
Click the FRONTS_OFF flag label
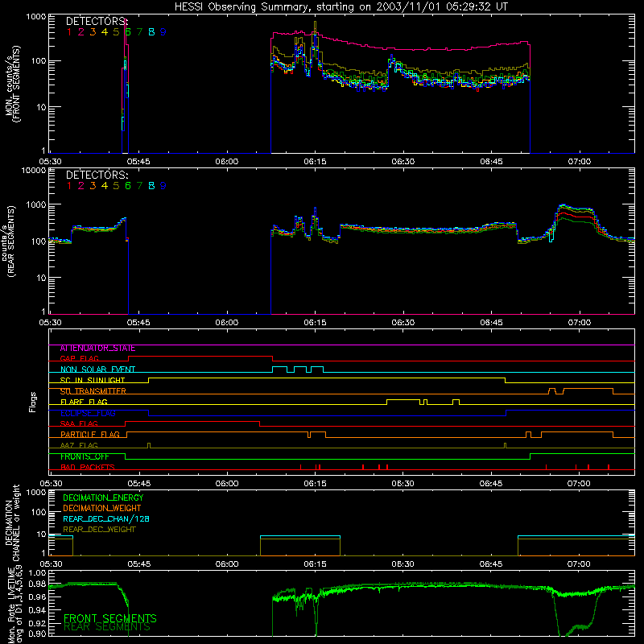pyautogui.click(x=85, y=456)
